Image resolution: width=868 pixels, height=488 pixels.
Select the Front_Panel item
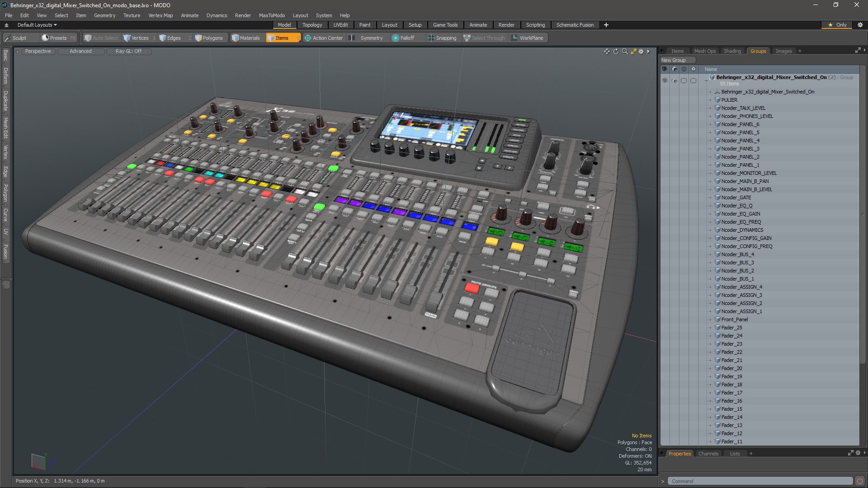(x=734, y=319)
